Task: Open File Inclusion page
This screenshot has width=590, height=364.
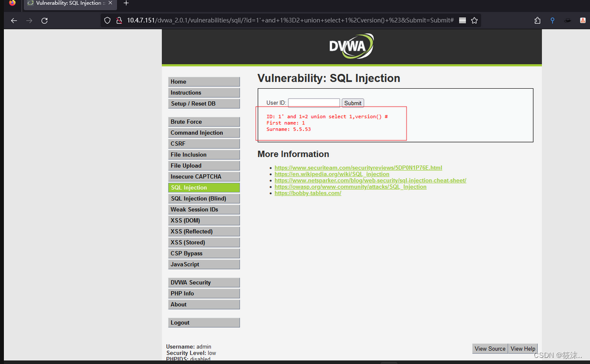Action: 204,154
